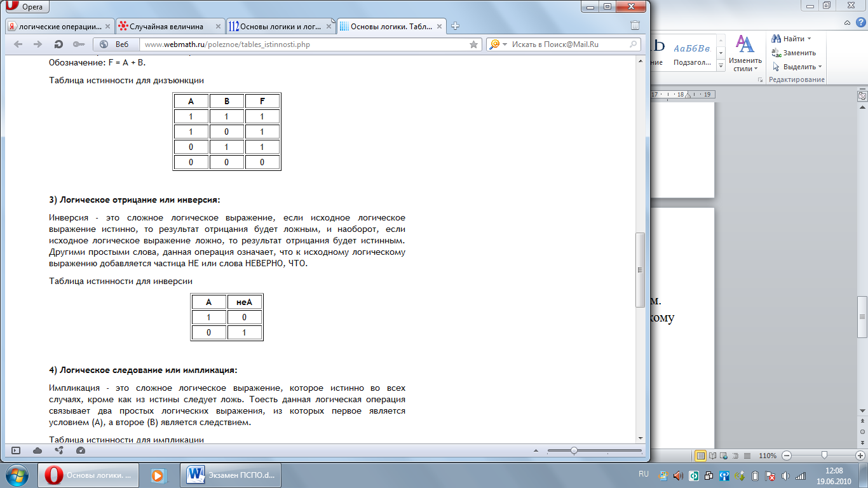This screenshot has height=488, width=868.
Task: Click the network signal tray icon
Action: [801, 475]
